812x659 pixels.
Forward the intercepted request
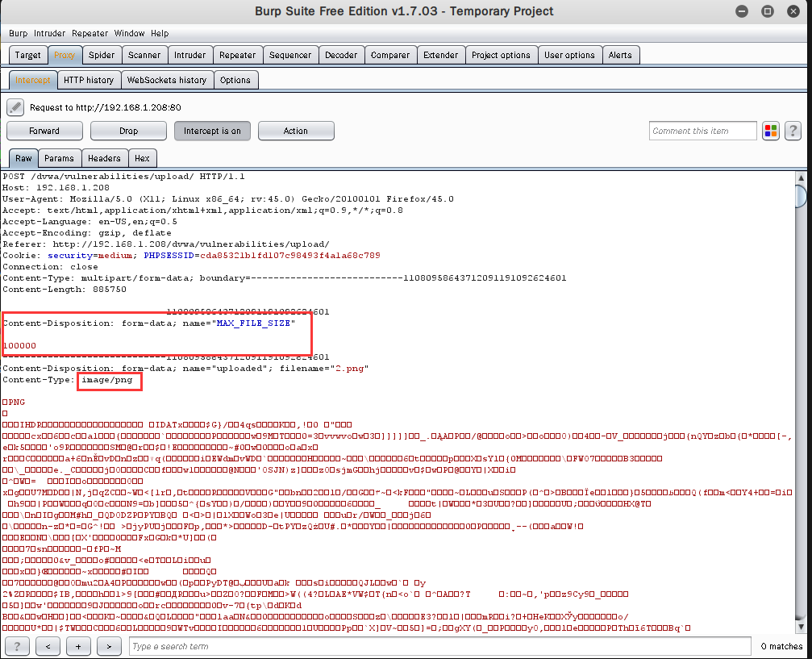coord(44,131)
